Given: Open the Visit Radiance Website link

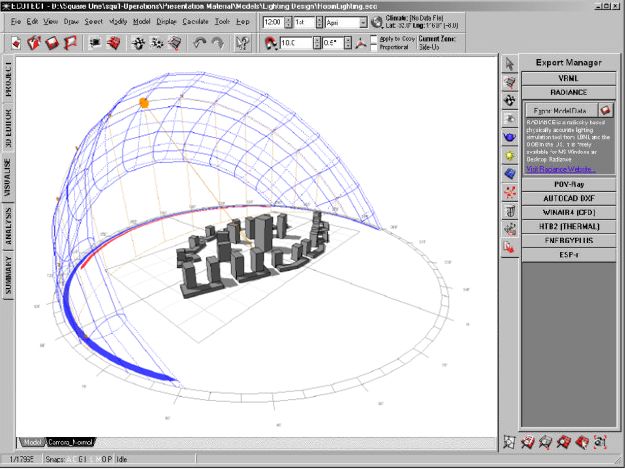Looking at the screenshot, I should (560, 169).
